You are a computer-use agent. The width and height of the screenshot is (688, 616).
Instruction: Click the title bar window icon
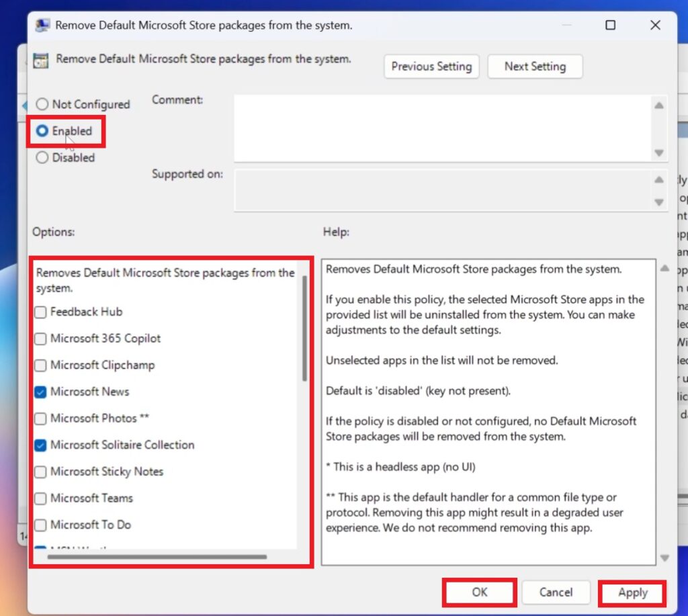[x=42, y=26]
